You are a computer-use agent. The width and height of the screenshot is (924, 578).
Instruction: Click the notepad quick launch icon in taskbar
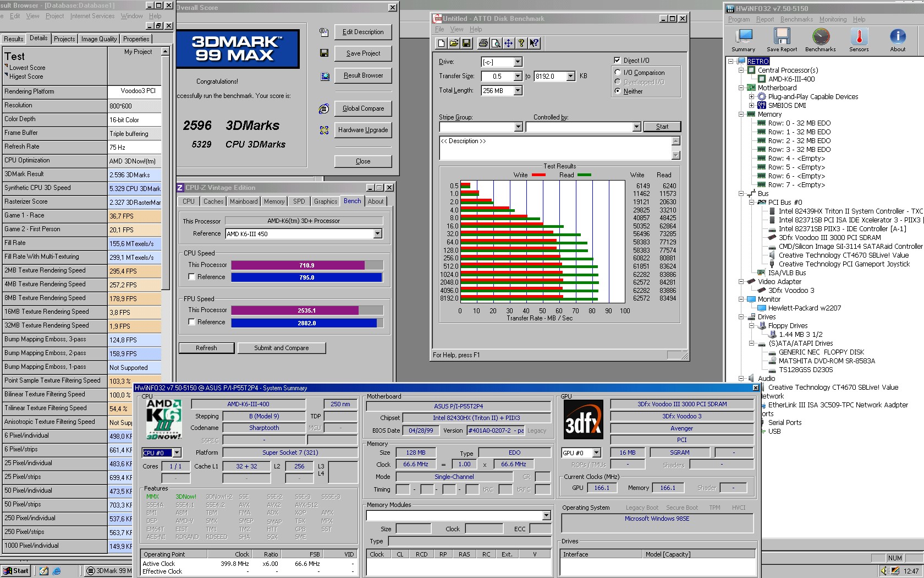point(44,571)
